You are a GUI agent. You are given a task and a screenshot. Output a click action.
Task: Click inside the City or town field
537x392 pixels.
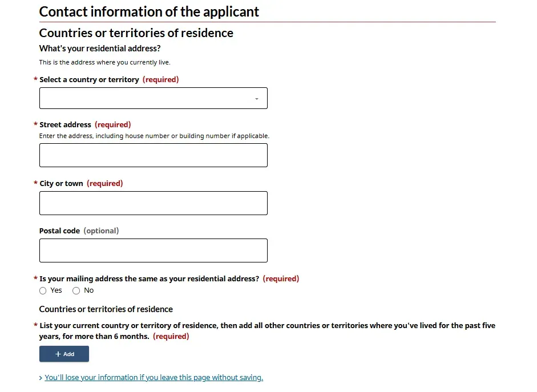153,203
